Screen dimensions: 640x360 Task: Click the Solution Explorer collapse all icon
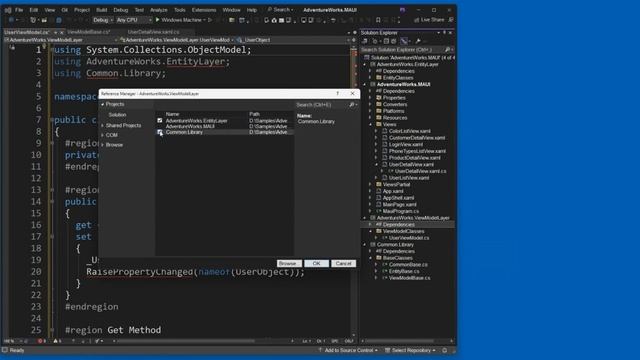pyautogui.click(x=386, y=41)
